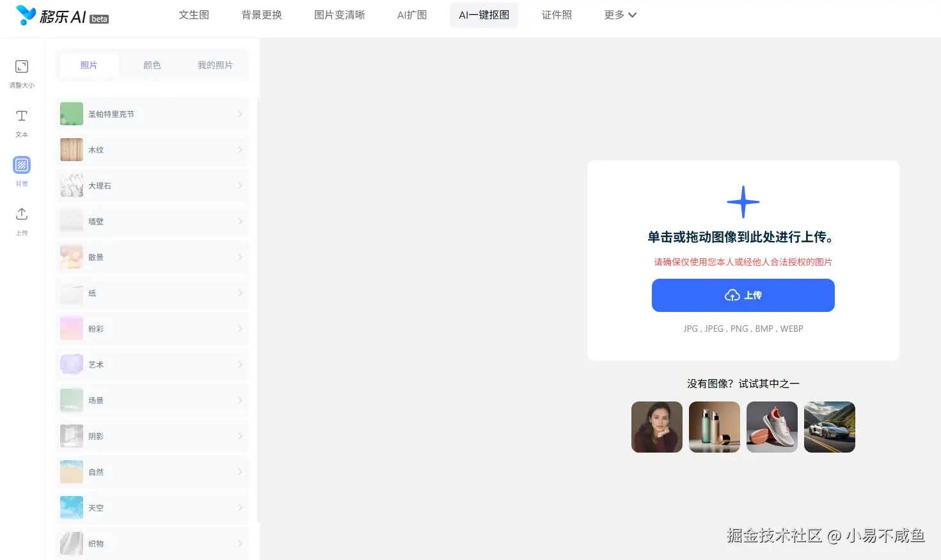Click the blue plus upload icon

pyautogui.click(x=743, y=202)
